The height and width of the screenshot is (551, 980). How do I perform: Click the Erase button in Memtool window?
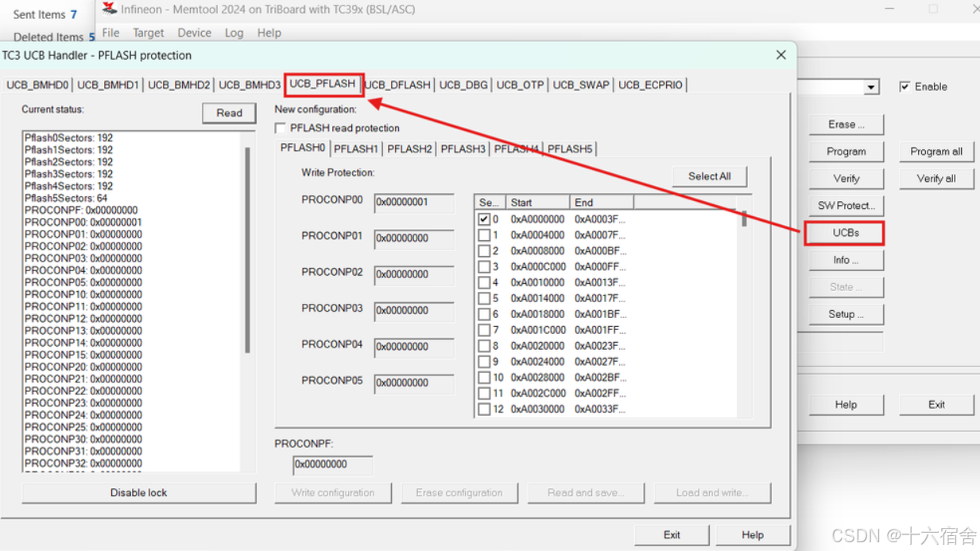click(846, 125)
